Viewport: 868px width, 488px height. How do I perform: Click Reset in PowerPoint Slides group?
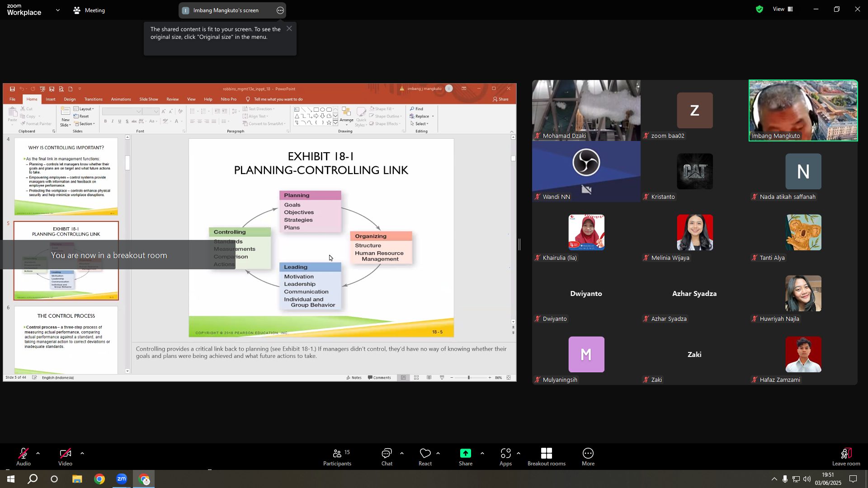81,117
